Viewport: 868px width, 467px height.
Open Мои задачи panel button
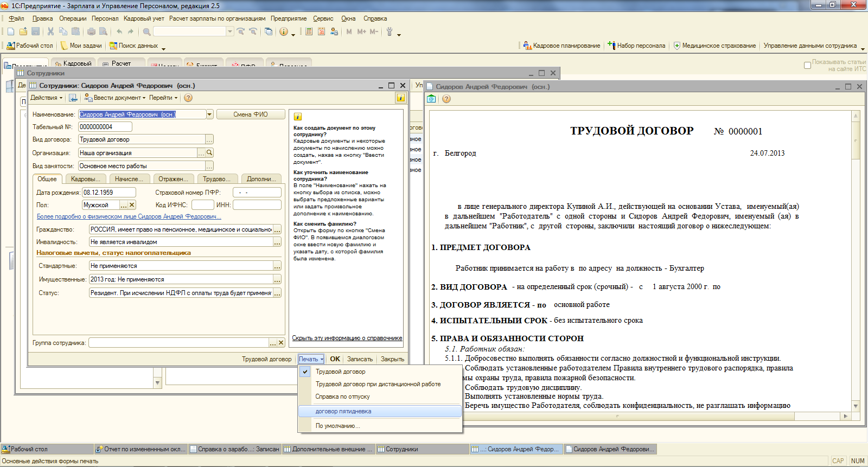tap(81, 46)
